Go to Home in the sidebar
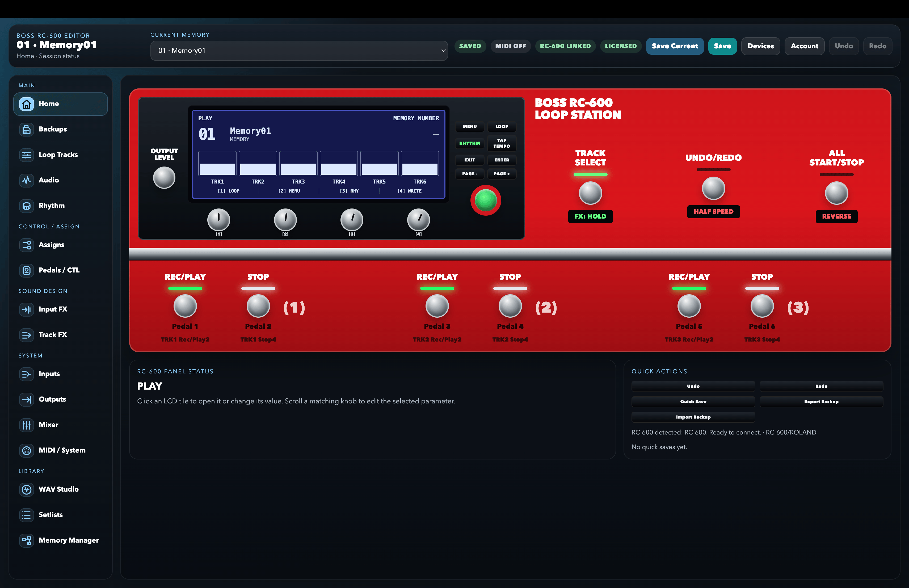 coord(60,104)
